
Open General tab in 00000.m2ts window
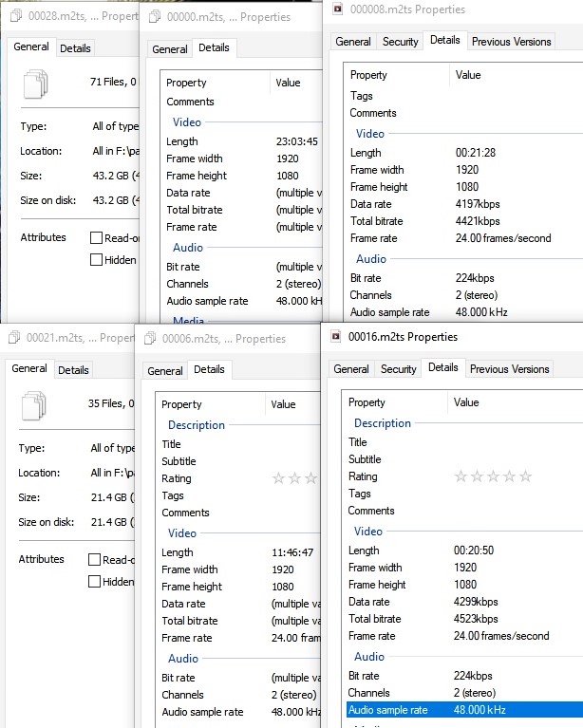point(170,49)
